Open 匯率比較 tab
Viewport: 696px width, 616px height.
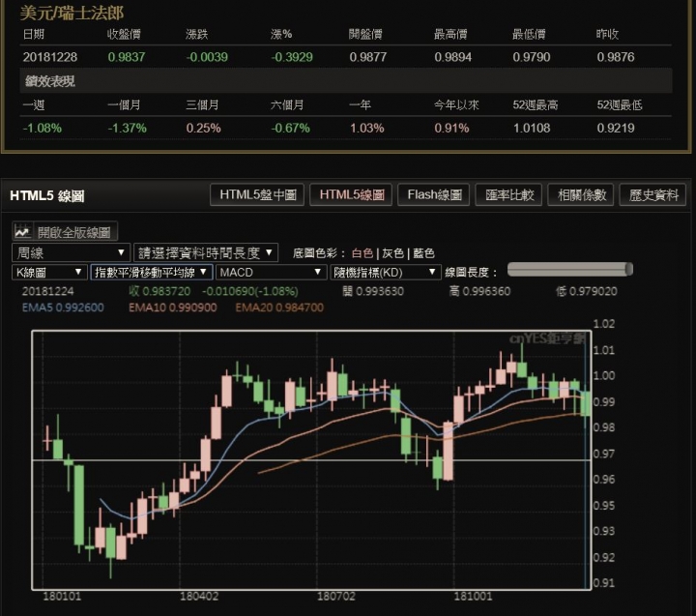[x=508, y=195]
